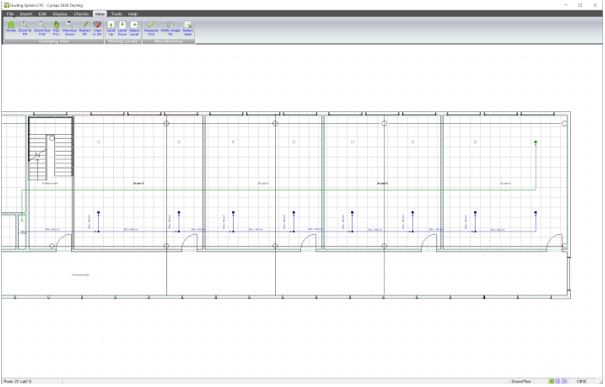605x387 pixels.
Task: Open the Insert ribbon tab
Action: (x=26, y=14)
